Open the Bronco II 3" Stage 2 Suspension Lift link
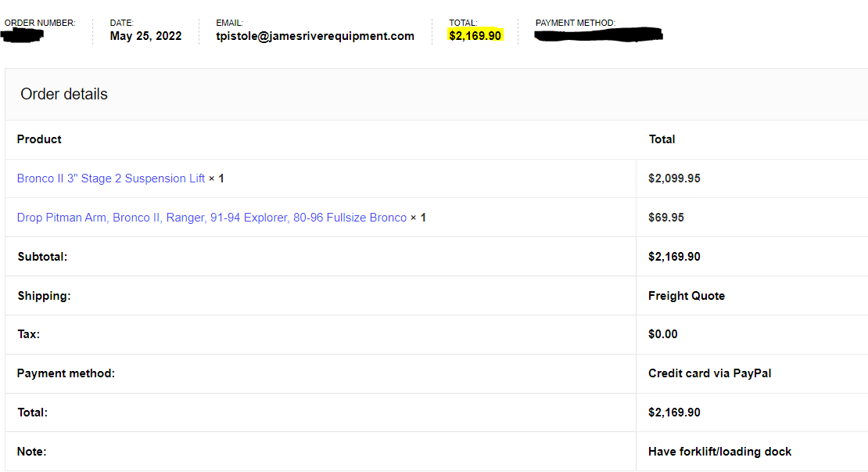Screen dimensions: 868x472 [111, 178]
